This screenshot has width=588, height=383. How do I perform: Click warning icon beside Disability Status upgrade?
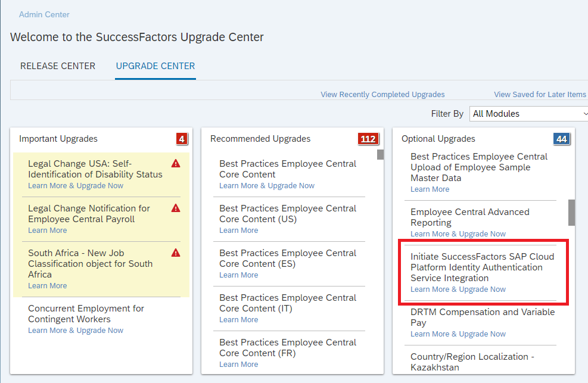click(176, 163)
